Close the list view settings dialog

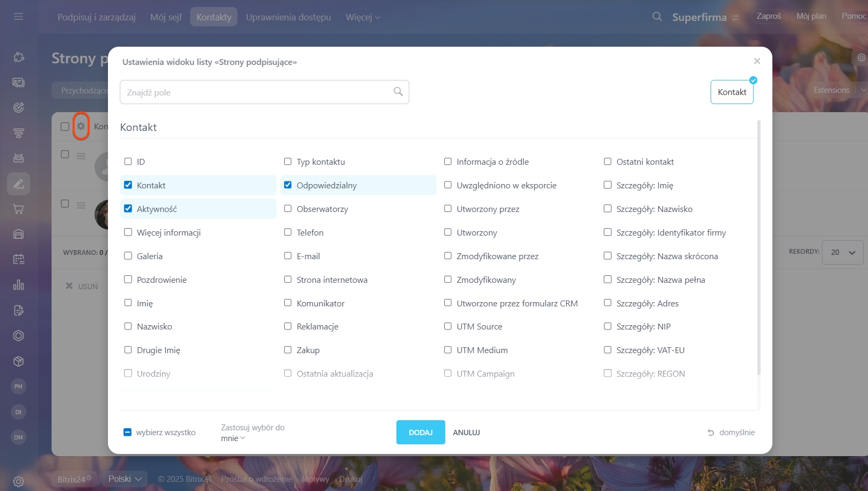(x=757, y=61)
